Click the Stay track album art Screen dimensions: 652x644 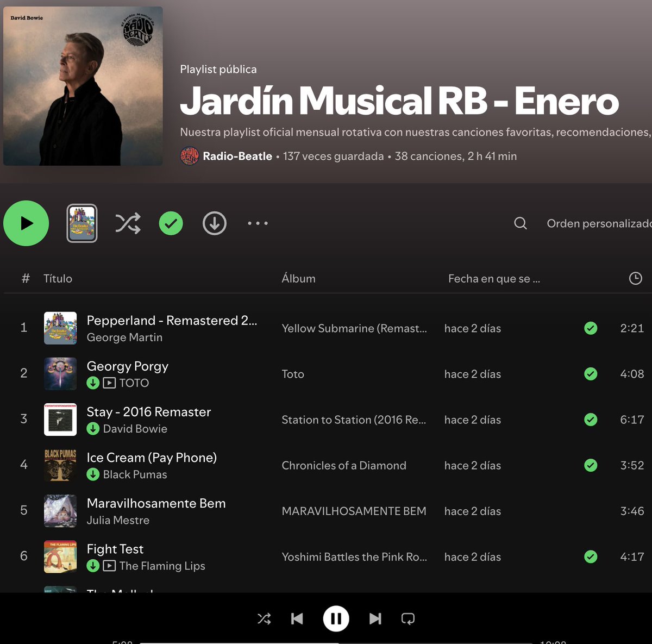60,420
